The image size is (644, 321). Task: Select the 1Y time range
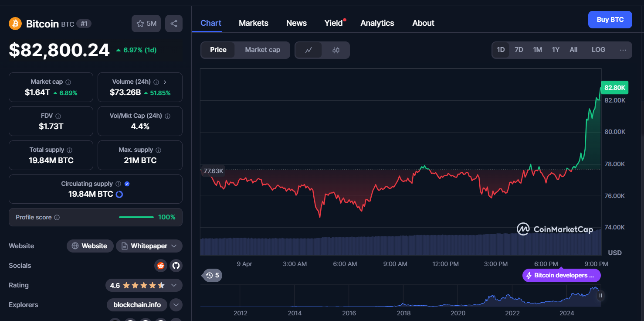(556, 50)
